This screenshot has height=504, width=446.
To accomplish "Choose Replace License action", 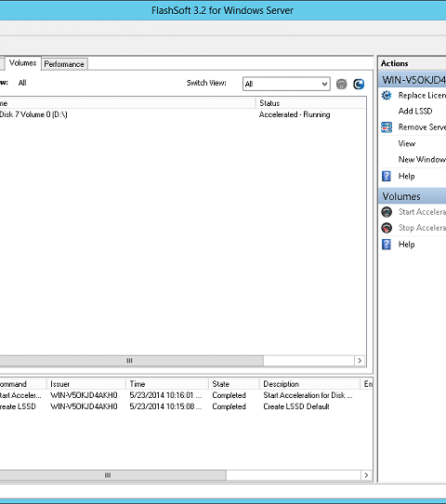I will (422, 96).
